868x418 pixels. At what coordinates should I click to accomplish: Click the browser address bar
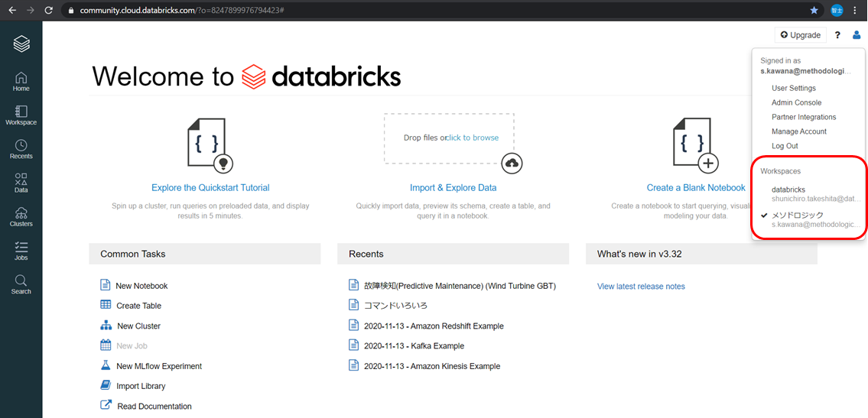click(x=428, y=11)
